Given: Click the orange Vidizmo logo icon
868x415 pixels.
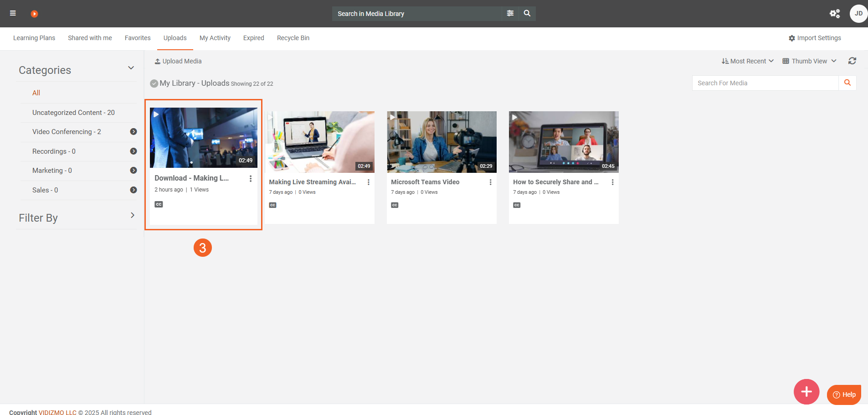Looking at the screenshot, I should point(34,14).
